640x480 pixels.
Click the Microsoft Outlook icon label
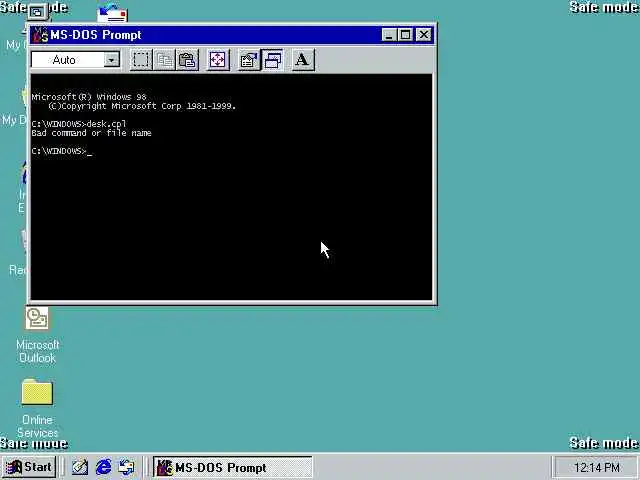(x=38, y=351)
